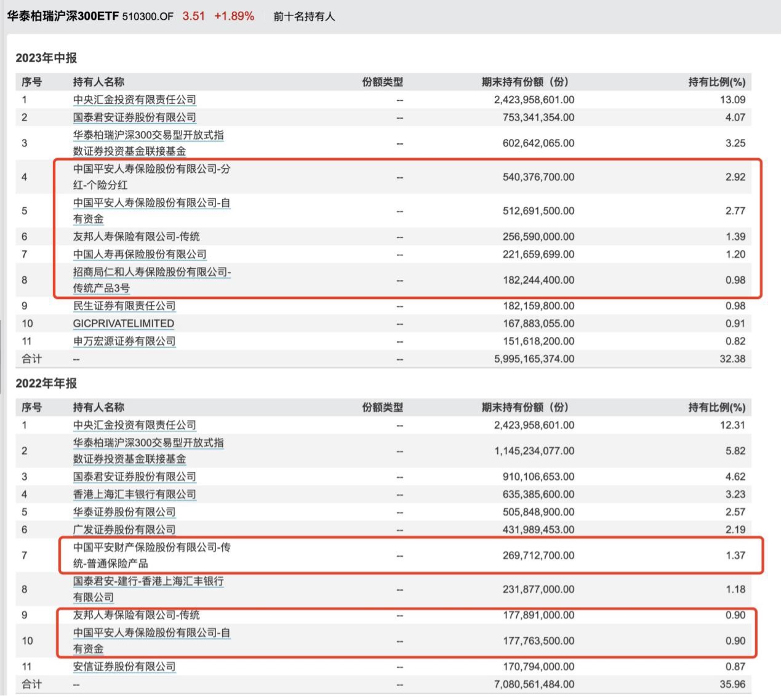The image size is (784, 697).
Task: Open 国泰君安证券股份有限公司 link in 2022年年报 table
Action: (134, 477)
